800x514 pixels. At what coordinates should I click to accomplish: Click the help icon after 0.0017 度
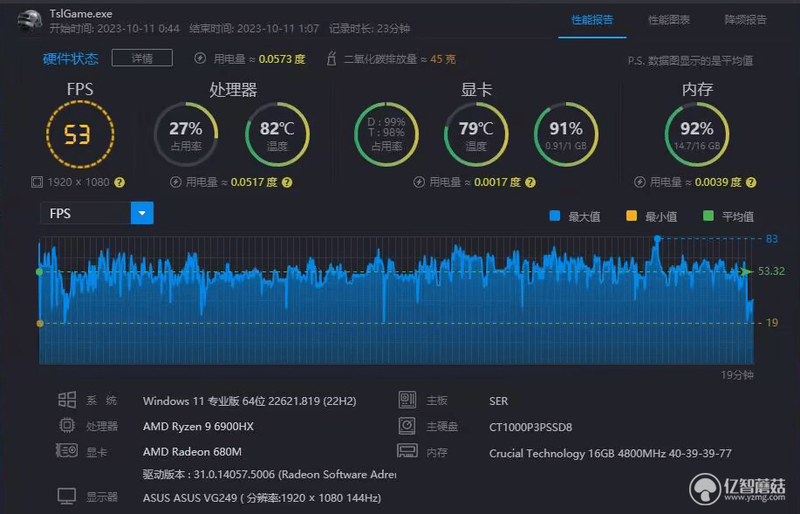(531, 182)
